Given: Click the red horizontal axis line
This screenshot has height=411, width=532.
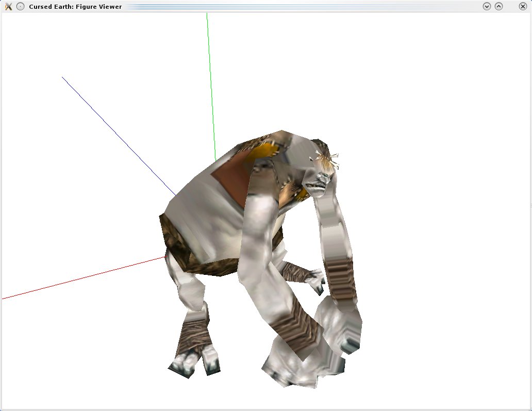Looking at the screenshot, I should point(77,281).
